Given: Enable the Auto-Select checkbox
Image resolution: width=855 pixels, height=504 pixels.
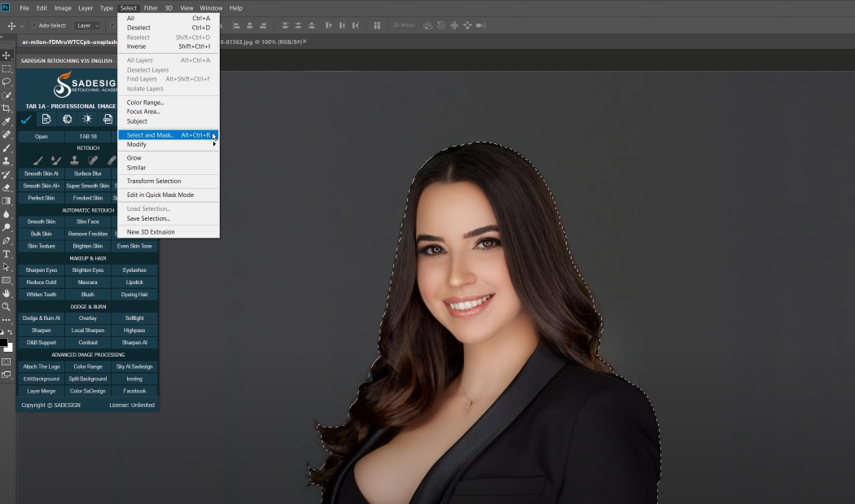Looking at the screenshot, I should point(34,25).
